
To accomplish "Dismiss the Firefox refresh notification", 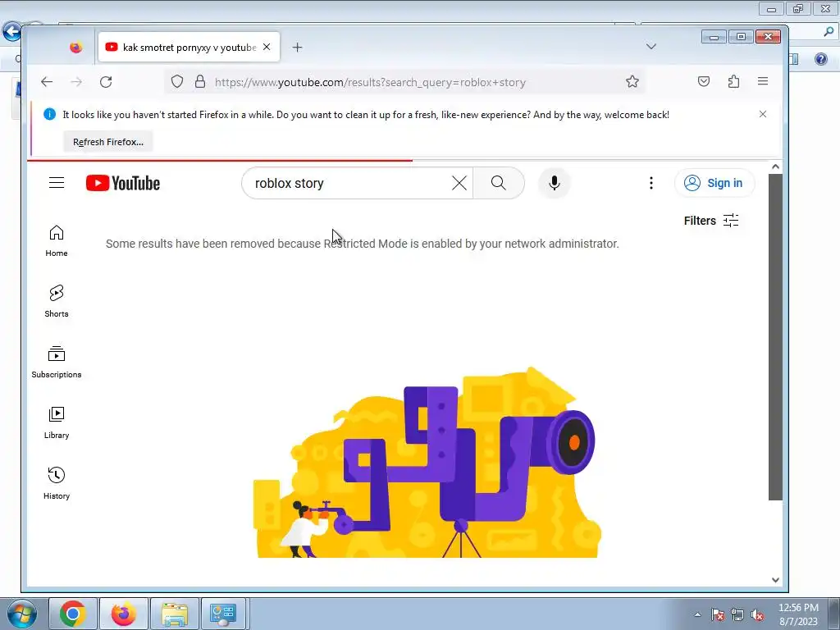I will pyautogui.click(x=763, y=114).
